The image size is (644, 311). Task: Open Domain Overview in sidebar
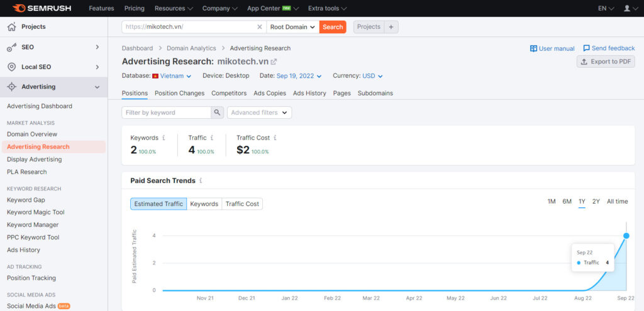click(32, 134)
